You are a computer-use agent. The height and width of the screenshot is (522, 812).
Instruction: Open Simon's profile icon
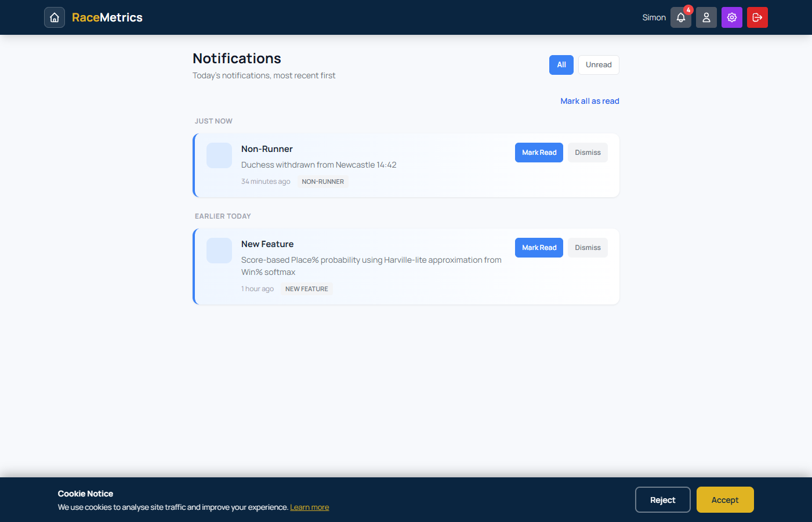(x=706, y=17)
